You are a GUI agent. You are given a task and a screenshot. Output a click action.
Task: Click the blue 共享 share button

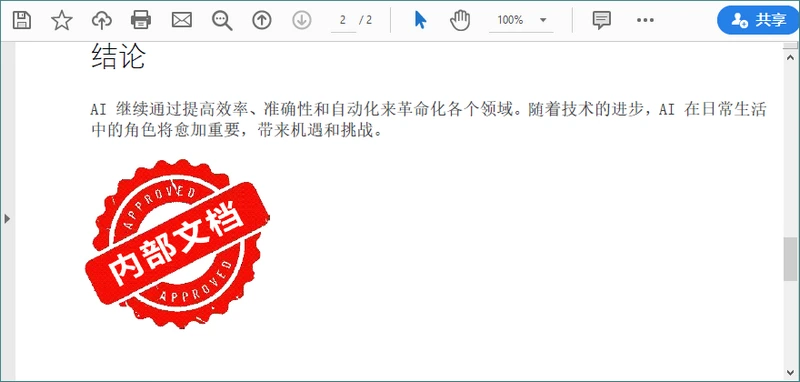pos(759,20)
